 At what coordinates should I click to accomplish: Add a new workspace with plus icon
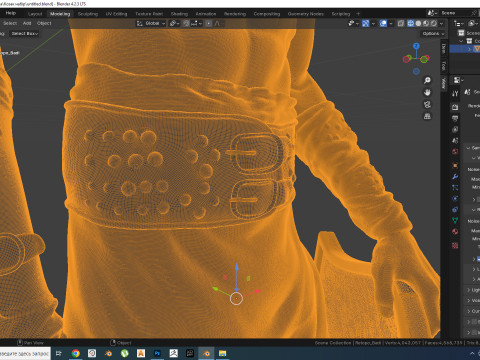coord(358,14)
